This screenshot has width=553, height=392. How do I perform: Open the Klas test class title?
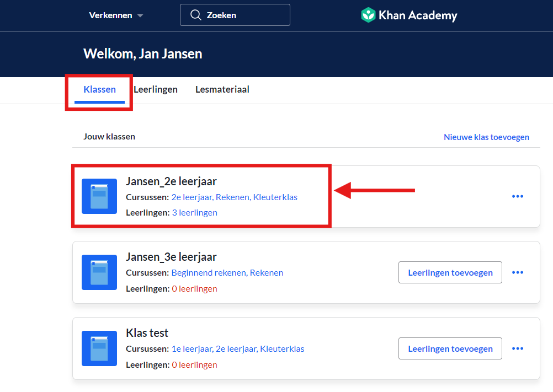coord(147,333)
